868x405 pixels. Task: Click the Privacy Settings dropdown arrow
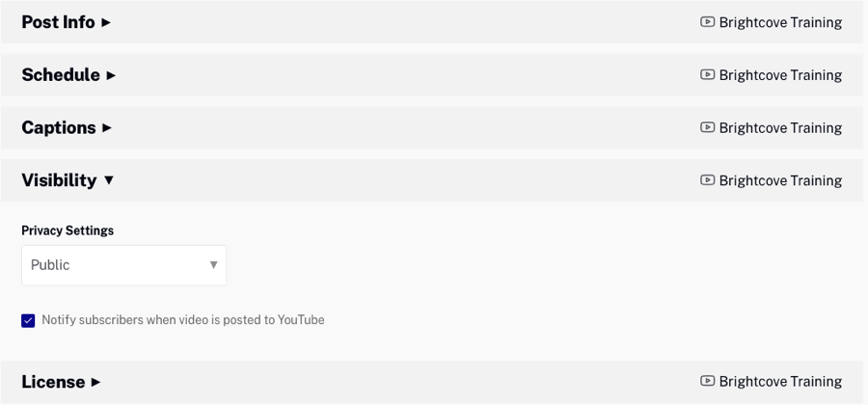pyautogui.click(x=213, y=265)
